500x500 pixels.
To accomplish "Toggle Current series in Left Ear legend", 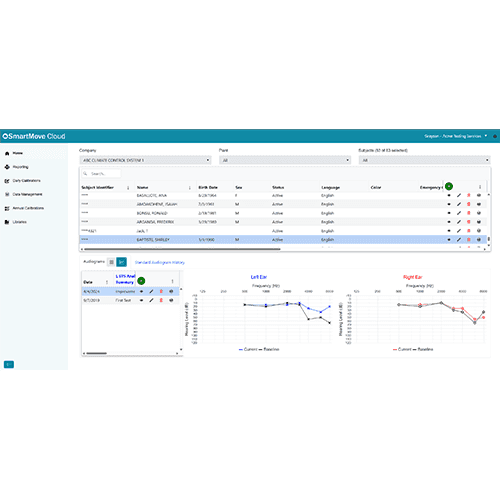I will (248, 349).
